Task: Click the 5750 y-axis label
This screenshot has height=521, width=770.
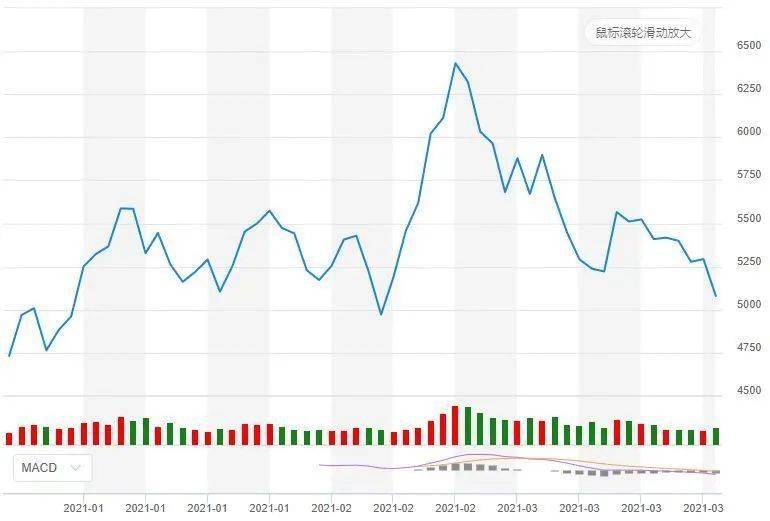Action: pos(748,174)
